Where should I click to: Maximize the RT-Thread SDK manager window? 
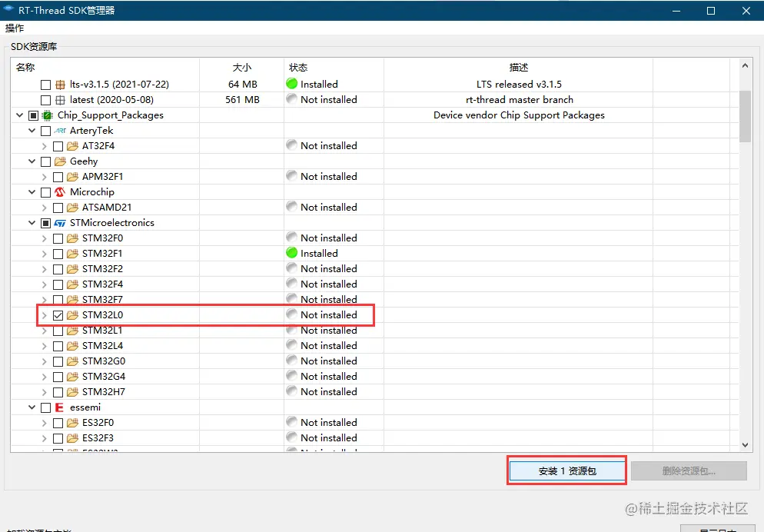pos(711,11)
